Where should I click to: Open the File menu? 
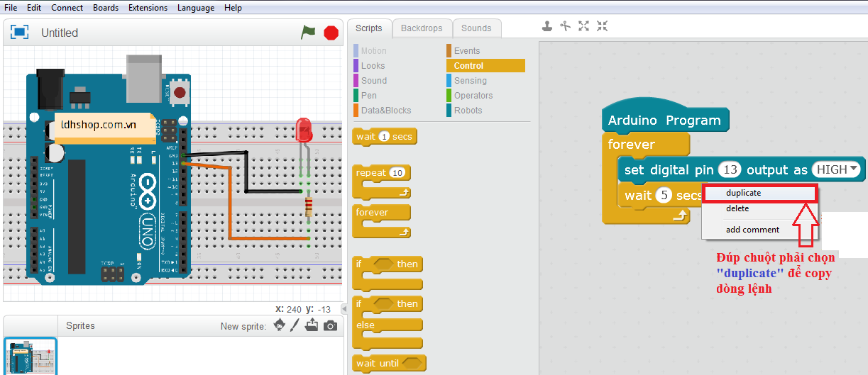click(11, 8)
